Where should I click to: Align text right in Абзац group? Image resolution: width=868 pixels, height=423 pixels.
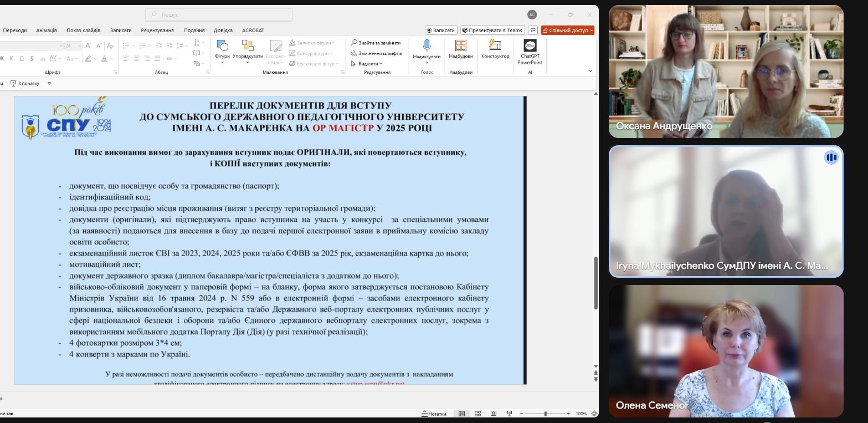147,58
